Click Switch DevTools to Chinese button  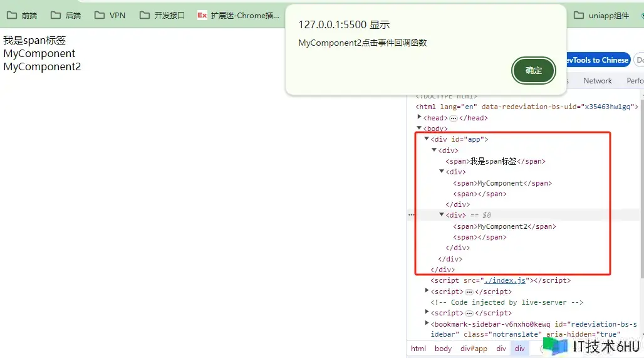tap(596, 60)
